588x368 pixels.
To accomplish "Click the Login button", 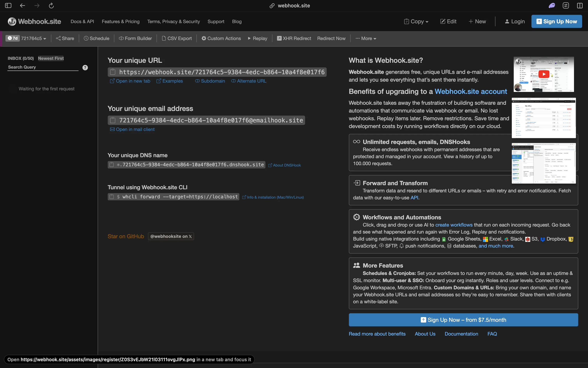I will 515,21.
